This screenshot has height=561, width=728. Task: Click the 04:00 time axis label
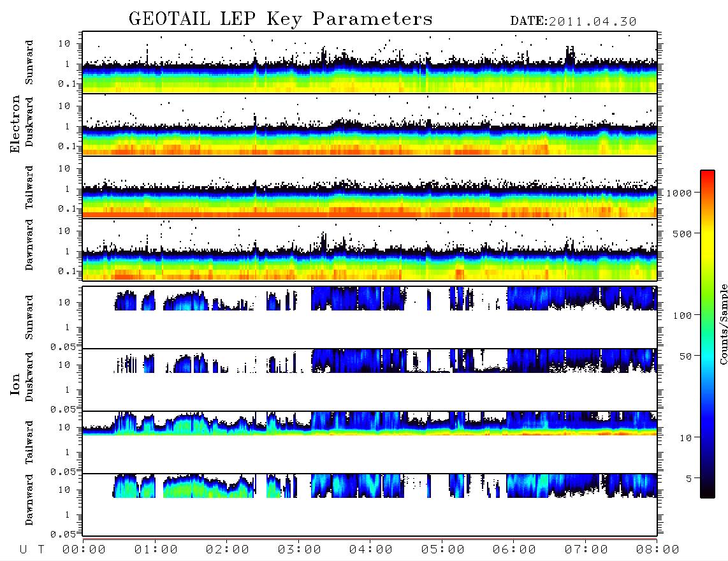coord(371,550)
